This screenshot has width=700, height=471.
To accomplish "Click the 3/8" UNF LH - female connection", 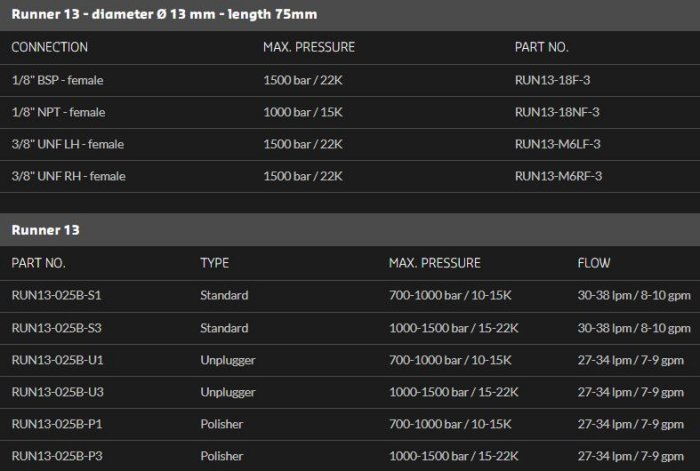I will pos(68,144).
